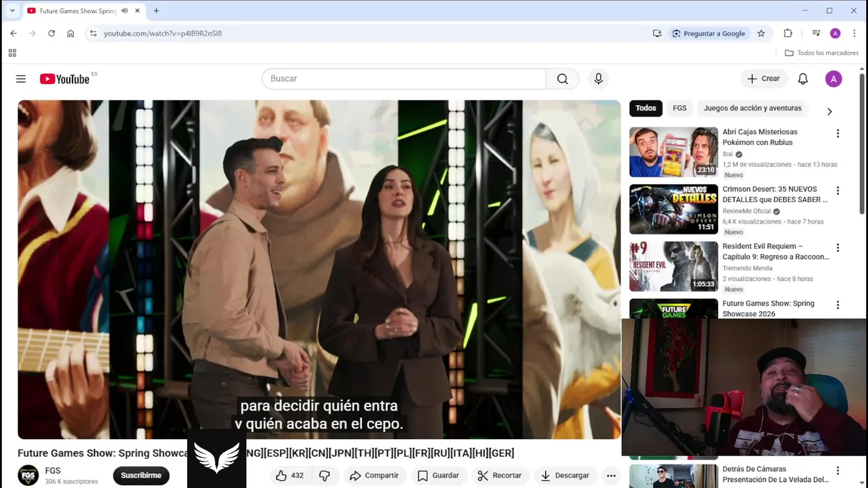Image resolution: width=868 pixels, height=488 pixels.
Task: Open the FGS channel avatar
Action: (x=28, y=476)
